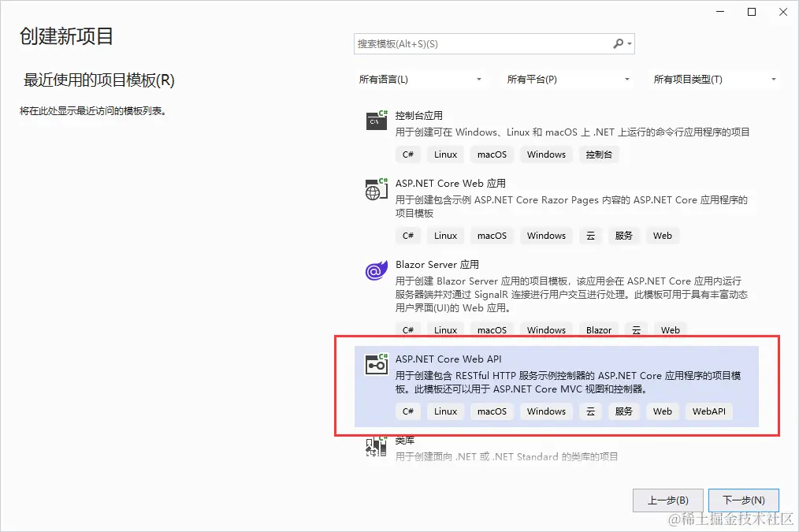
Task: Click the C# tag under 控制台应用
Action: 408,154
